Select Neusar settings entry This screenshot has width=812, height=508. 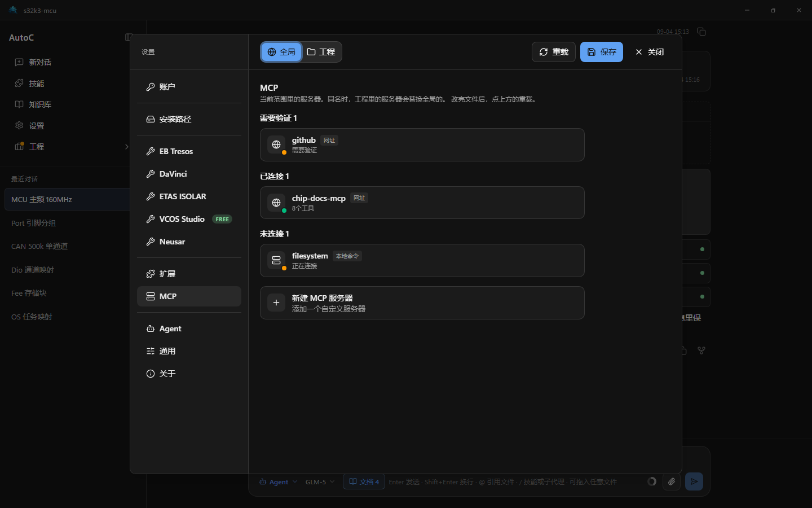click(x=189, y=242)
